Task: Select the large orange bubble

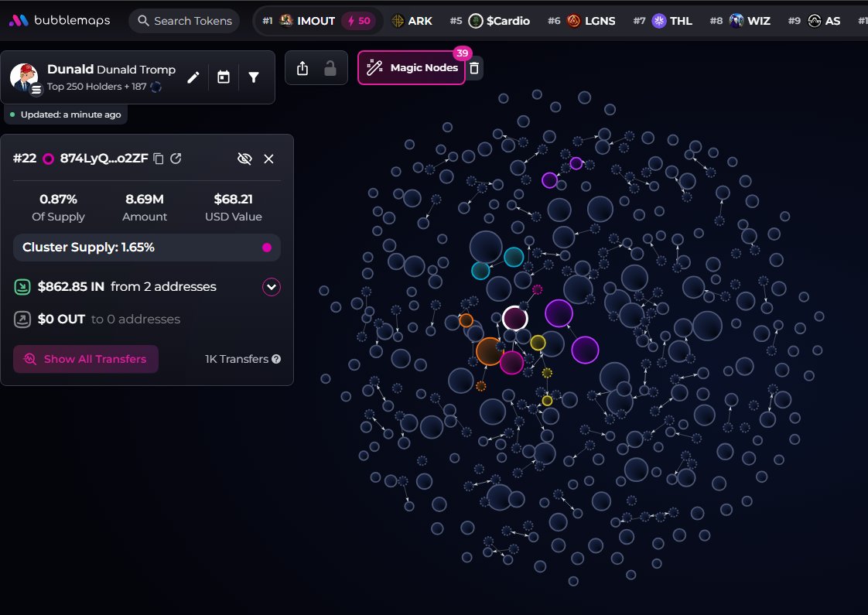Action: coord(490,351)
